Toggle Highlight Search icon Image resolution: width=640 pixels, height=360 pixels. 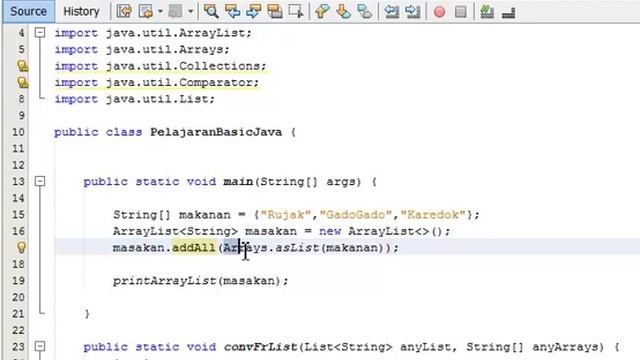click(275, 11)
